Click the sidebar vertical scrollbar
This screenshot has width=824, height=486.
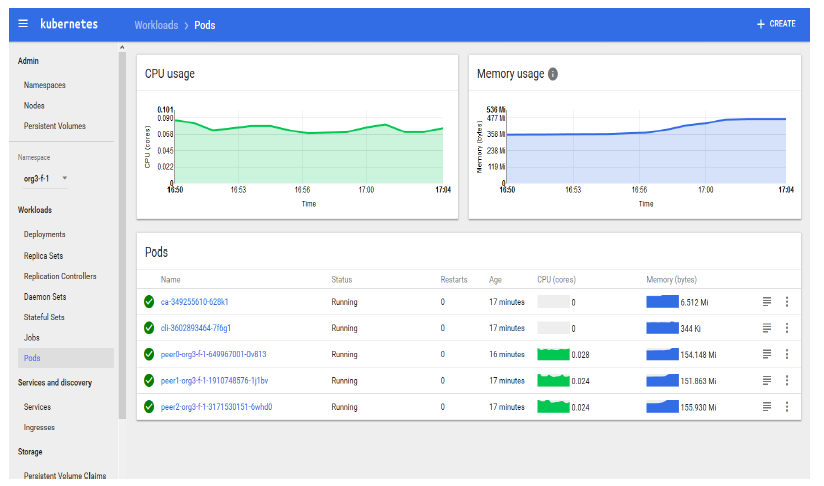click(122, 235)
